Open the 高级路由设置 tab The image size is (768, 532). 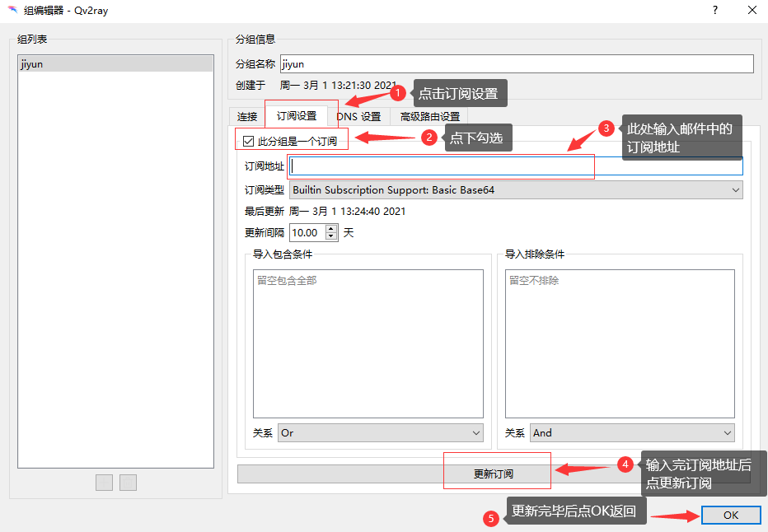[x=429, y=116]
